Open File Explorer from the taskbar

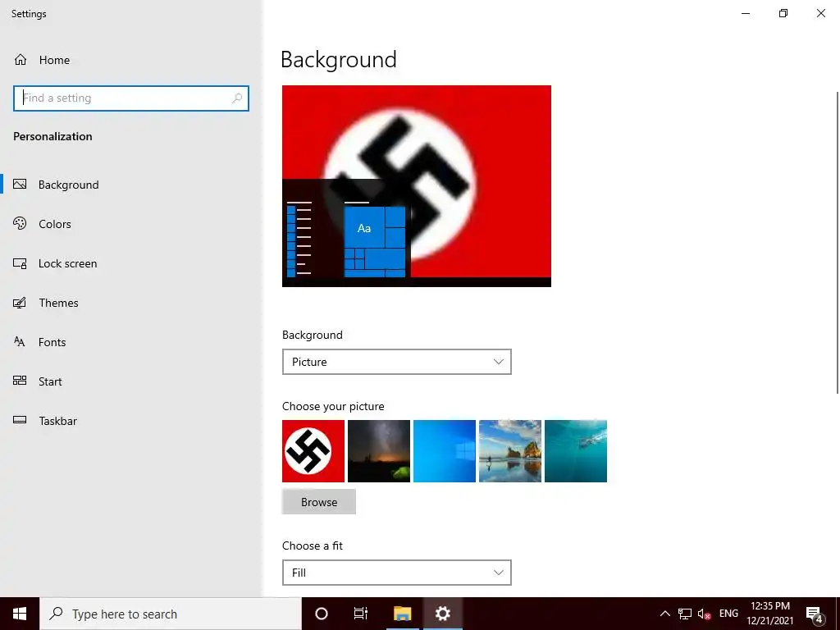(402, 614)
